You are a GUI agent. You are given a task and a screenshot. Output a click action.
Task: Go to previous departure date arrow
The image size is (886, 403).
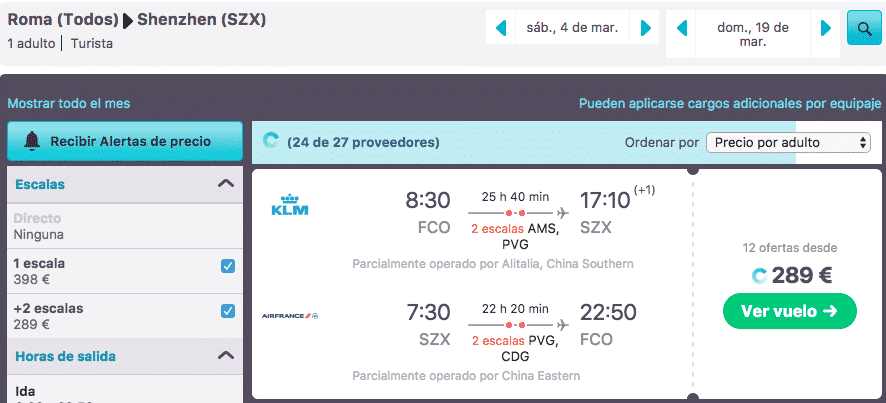click(x=501, y=27)
